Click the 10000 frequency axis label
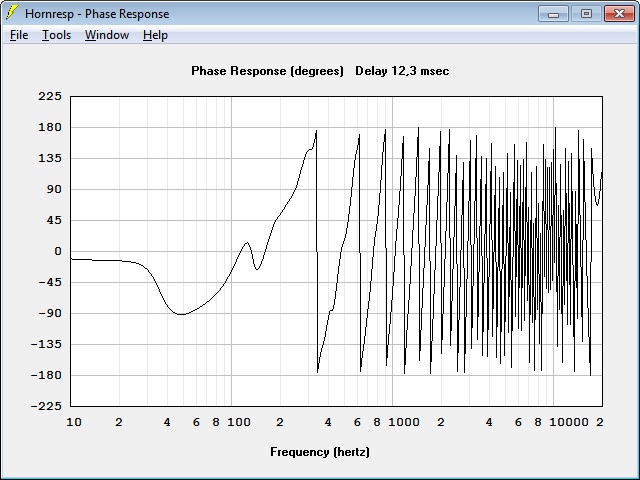The width and height of the screenshot is (640, 480). 569,422
